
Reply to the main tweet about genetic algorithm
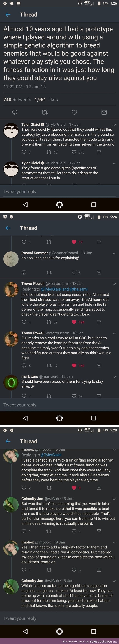pos(15,112)
